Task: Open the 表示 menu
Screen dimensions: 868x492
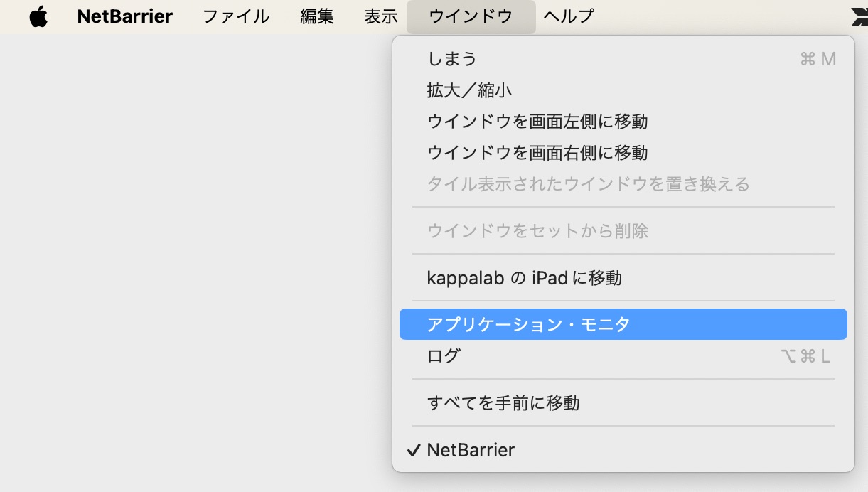Action: [381, 16]
